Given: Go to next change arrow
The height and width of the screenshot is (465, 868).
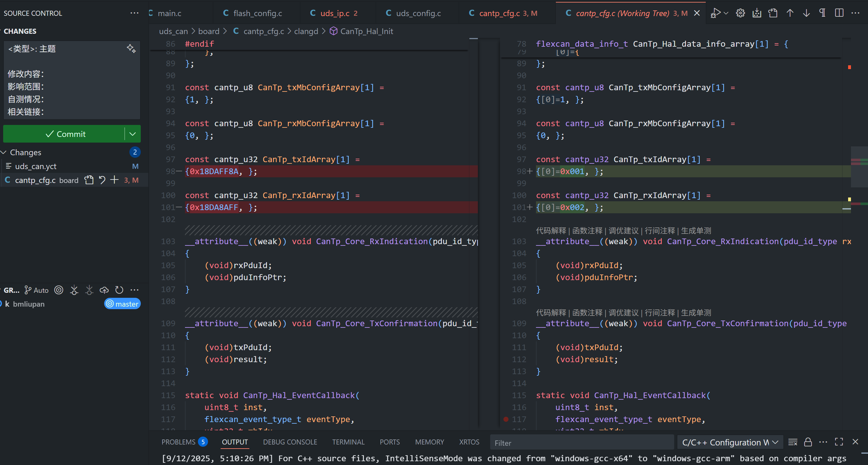Looking at the screenshot, I should click(806, 13).
